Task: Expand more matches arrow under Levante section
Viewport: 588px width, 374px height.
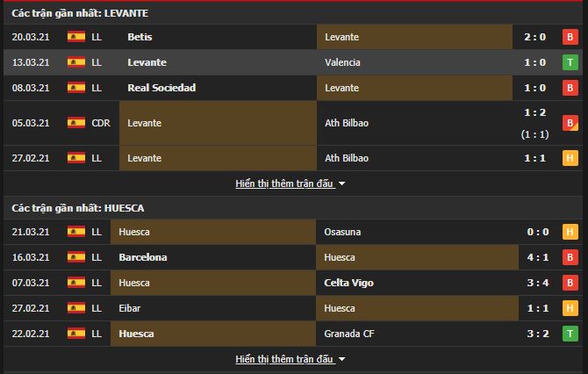Action: click(341, 183)
